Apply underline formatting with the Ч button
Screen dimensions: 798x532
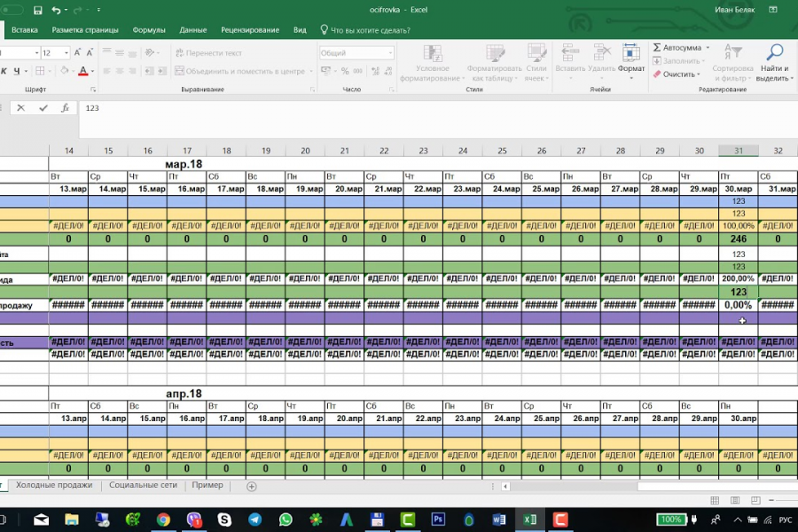tap(16, 71)
